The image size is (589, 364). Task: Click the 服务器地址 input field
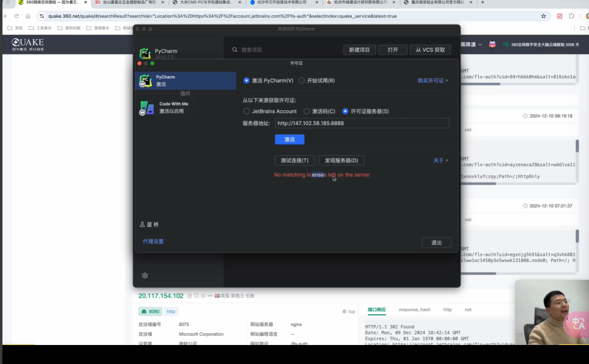pos(361,124)
